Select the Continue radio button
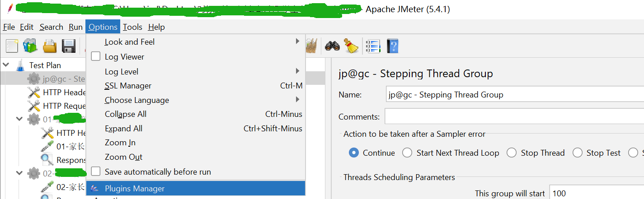Image resolution: width=644 pixels, height=199 pixels. pos(354,153)
